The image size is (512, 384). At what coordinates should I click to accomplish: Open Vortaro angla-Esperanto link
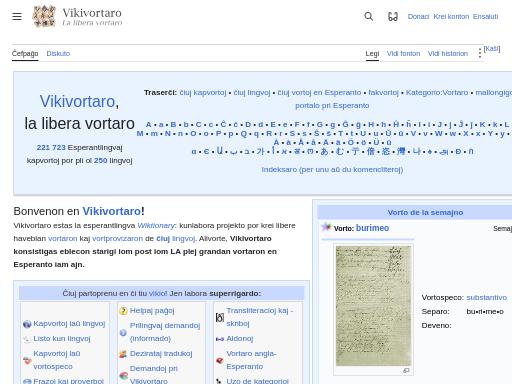click(x=251, y=360)
